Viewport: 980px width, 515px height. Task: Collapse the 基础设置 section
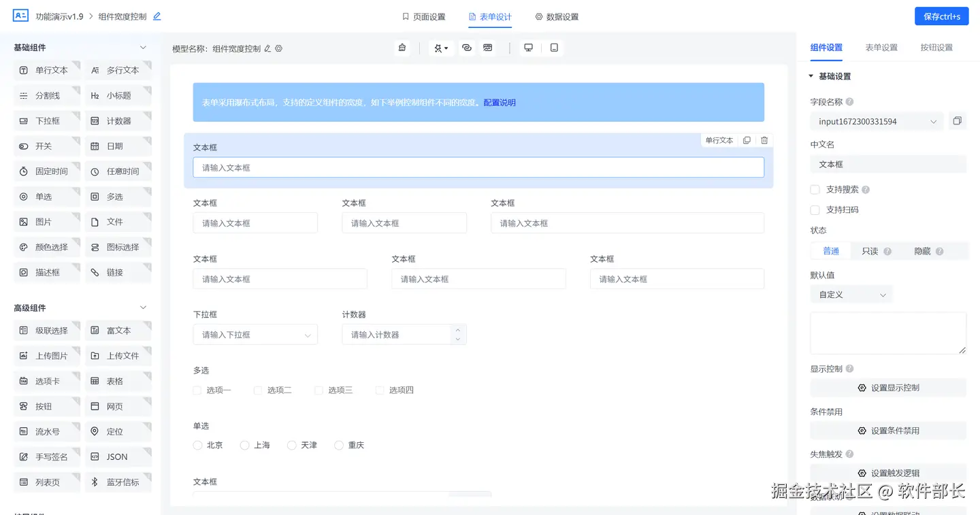click(x=811, y=76)
